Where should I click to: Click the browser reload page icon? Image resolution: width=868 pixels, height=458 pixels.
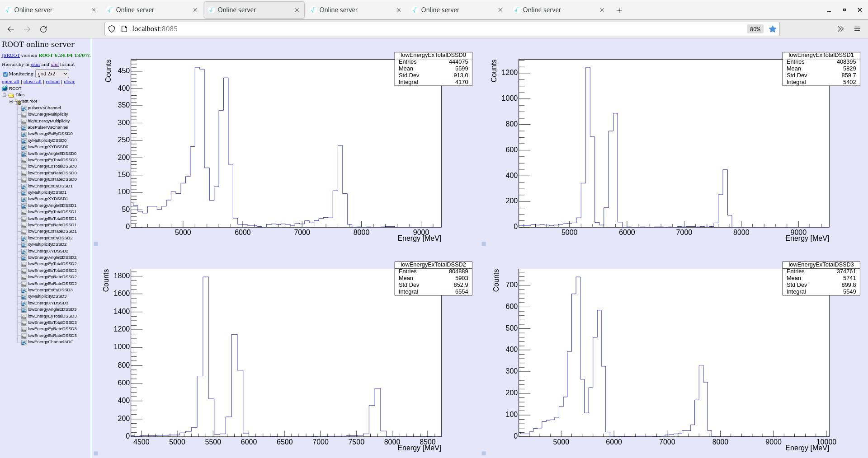[x=43, y=29]
